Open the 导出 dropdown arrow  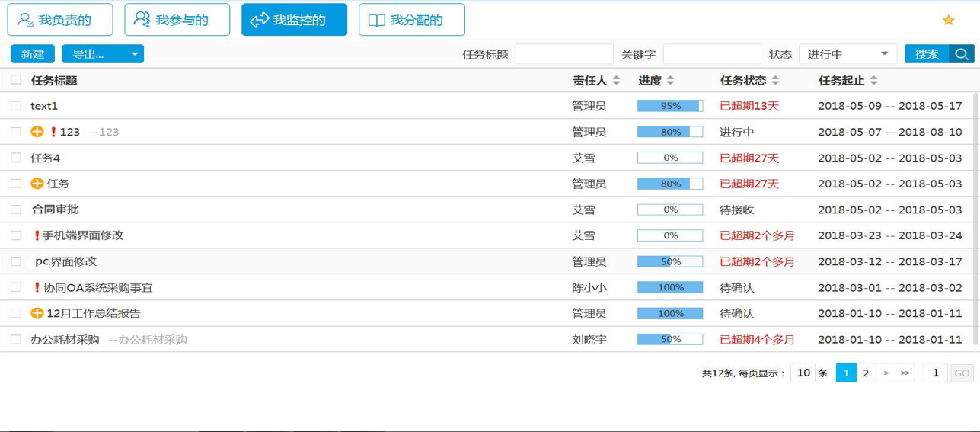[135, 54]
